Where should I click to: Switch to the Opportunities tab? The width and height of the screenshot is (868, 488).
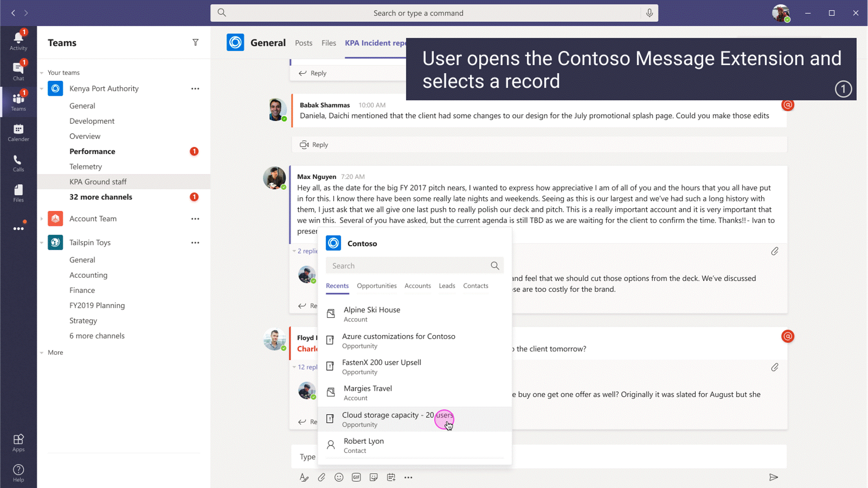click(x=376, y=286)
